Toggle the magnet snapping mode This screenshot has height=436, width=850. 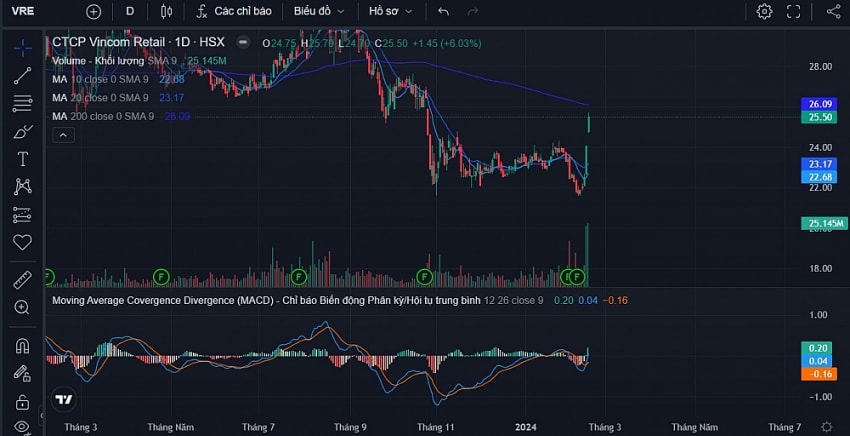coord(22,345)
